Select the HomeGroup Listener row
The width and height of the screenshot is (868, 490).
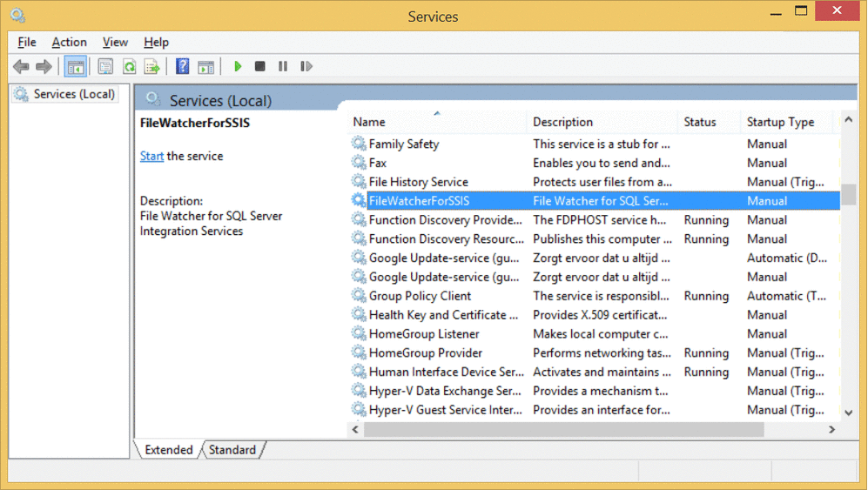click(595, 333)
